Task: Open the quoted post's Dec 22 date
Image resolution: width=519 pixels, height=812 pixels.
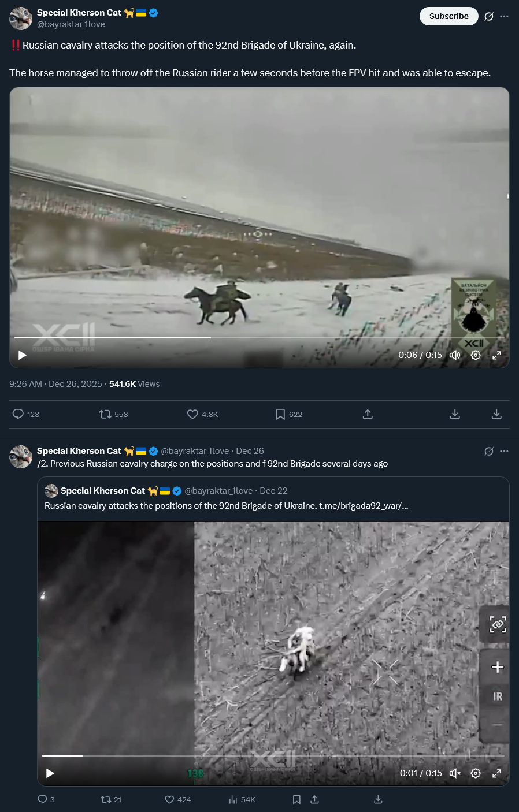Action: click(273, 491)
